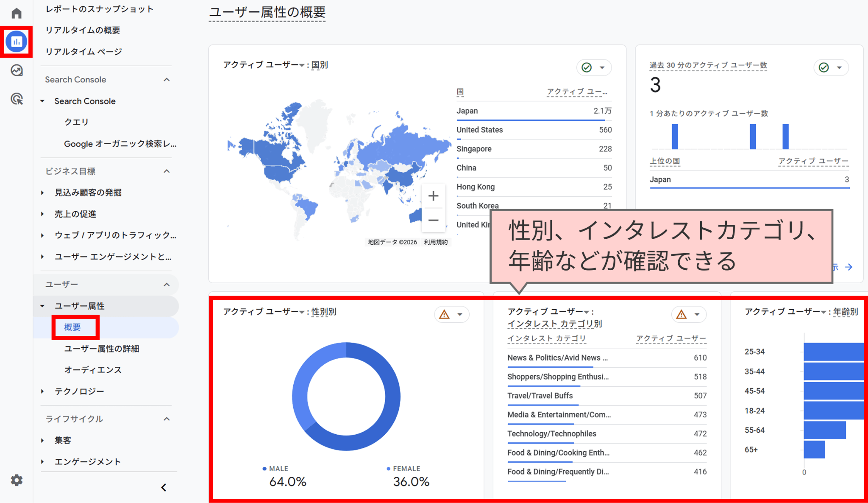The width and height of the screenshot is (868, 503).
Task: Open クエリ report under Search Console
Action: tap(76, 122)
